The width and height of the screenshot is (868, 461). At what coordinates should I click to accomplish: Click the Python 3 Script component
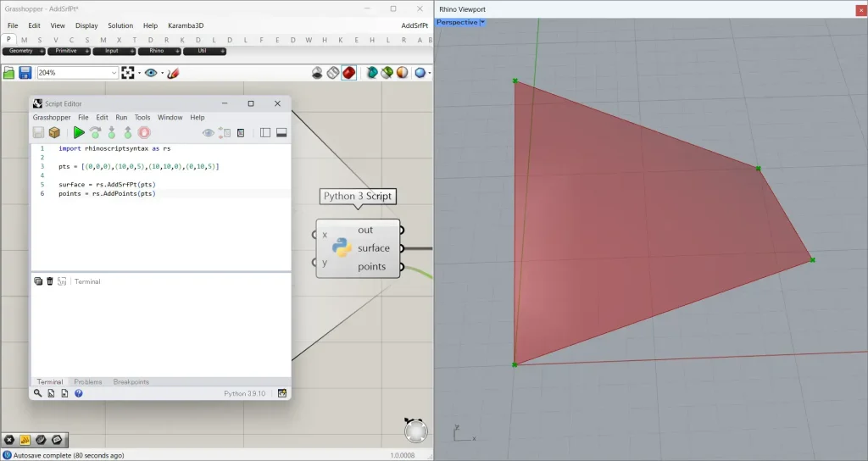click(x=342, y=248)
